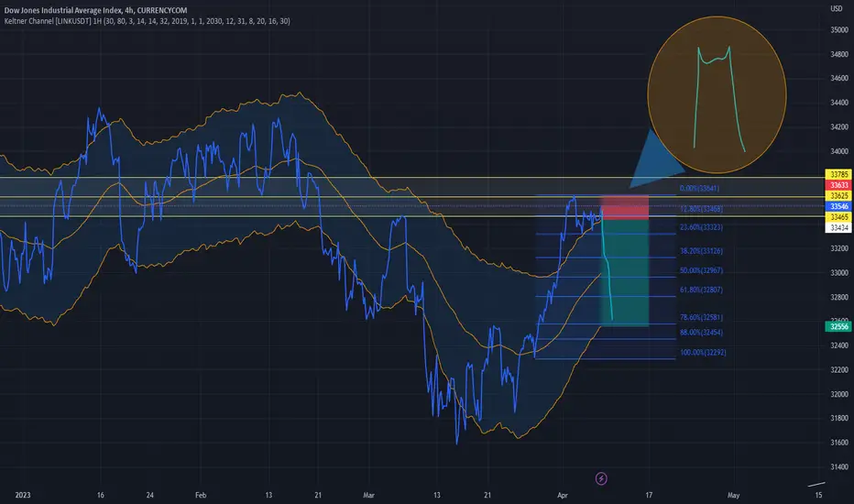Click the Apr label on time axis
The width and height of the screenshot is (854, 504).
563,495
